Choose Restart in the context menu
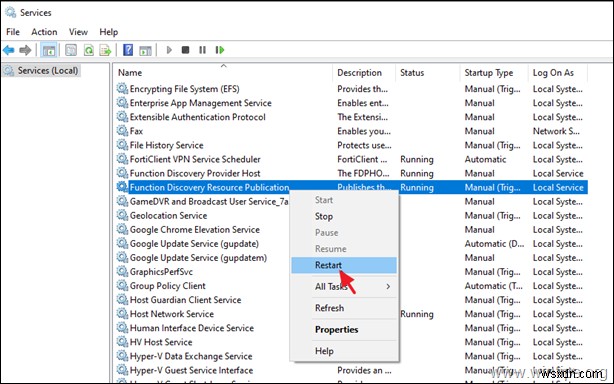The image size is (614, 384). 344,265
